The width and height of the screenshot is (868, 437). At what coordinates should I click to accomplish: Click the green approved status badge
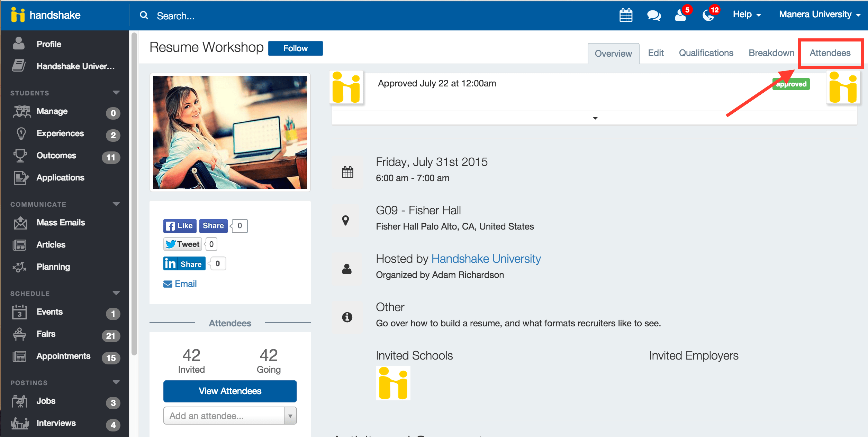click(x=791, y=84)
